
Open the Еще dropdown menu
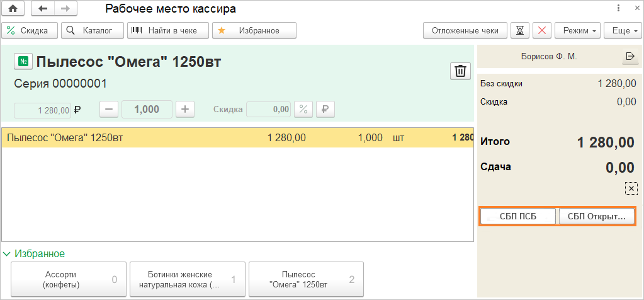pos(623,30)
